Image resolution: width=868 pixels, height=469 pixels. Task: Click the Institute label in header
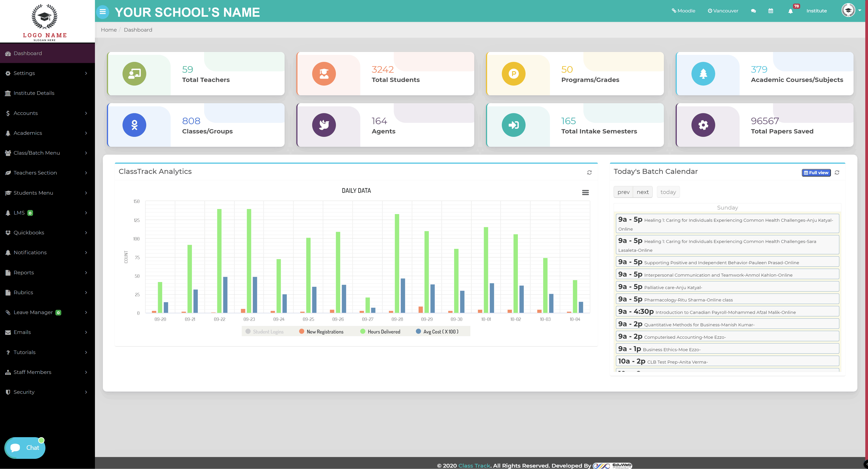click(816, 11)
